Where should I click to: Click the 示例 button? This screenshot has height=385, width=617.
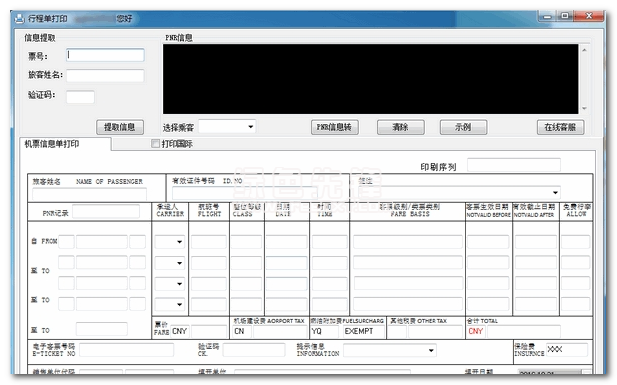pyautogui.click(x=463, y=127)
